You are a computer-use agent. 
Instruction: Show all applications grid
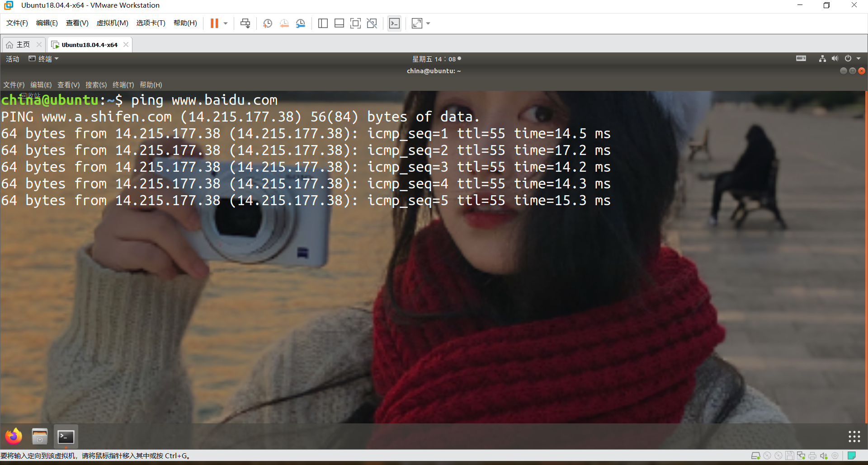854,436
